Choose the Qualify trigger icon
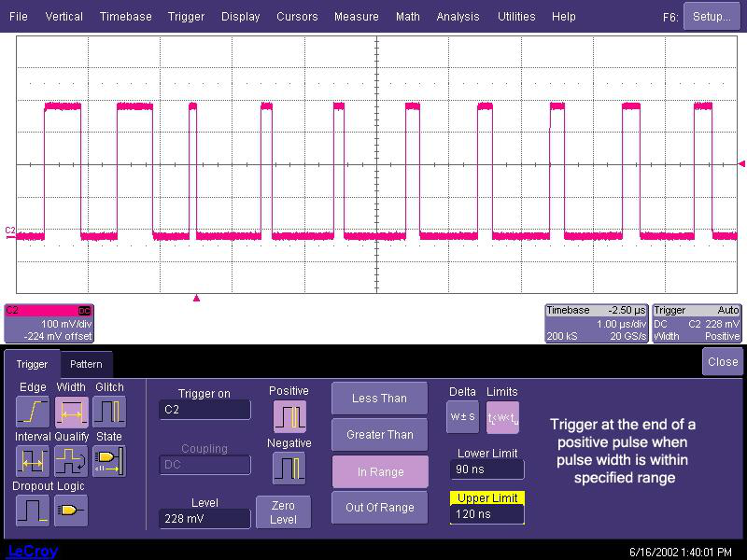The image size is (747, 560). coord(70,460)
